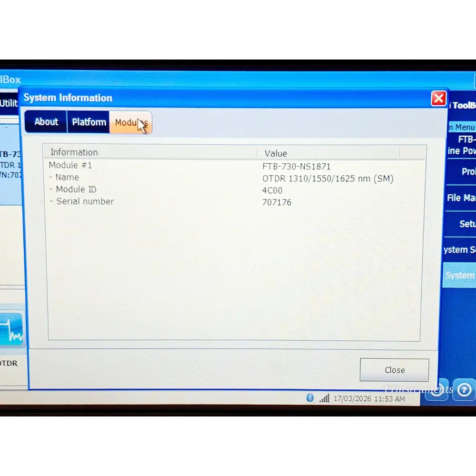Click the date and time in status bar

[x=369, y=398]
